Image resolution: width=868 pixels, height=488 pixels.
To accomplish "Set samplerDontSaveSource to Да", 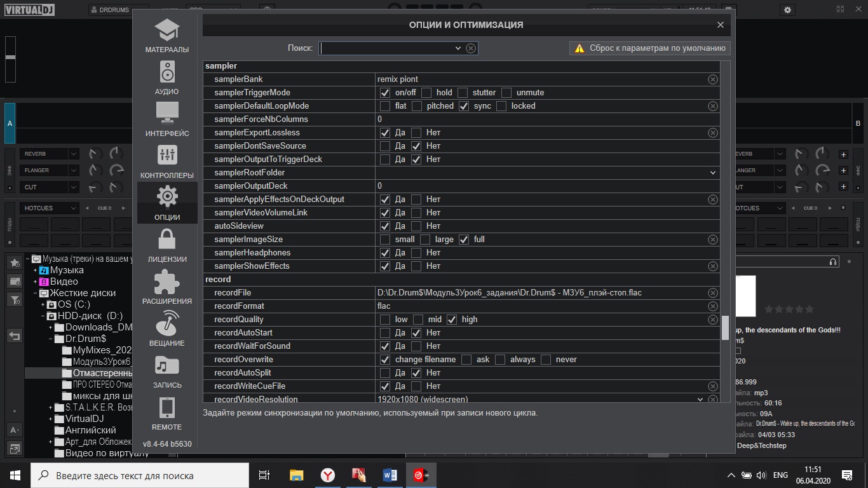I will click(385, 146).
